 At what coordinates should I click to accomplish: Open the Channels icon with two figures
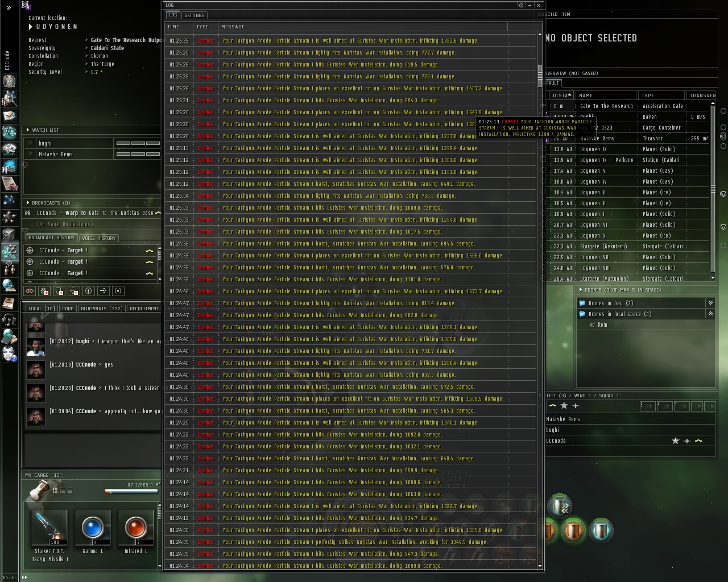tap(9, 268)
